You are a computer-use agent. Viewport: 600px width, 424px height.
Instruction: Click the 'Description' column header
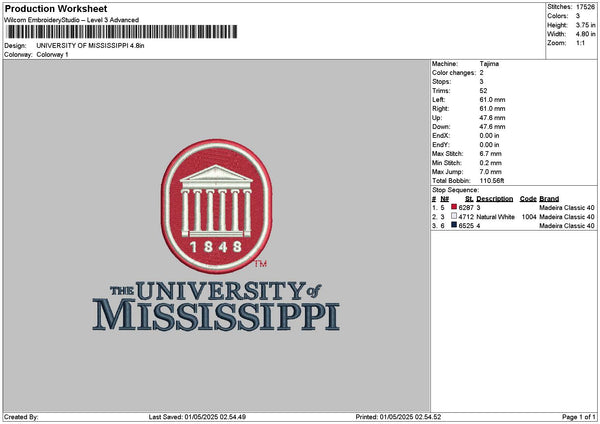[x=495, y=199]
